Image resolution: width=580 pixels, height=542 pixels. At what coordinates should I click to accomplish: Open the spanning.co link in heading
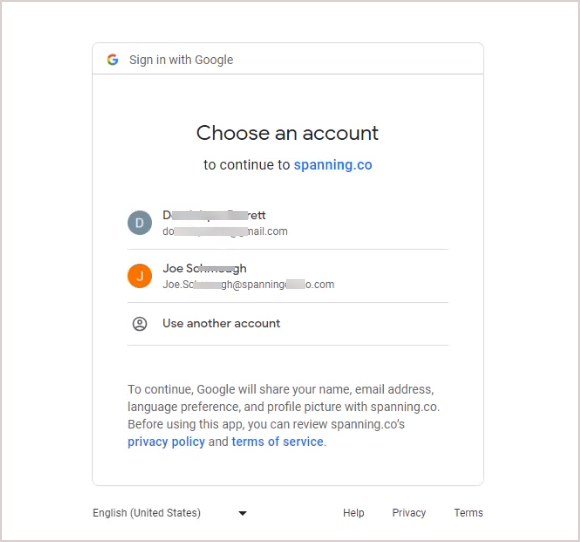click(x=333, y=165)
